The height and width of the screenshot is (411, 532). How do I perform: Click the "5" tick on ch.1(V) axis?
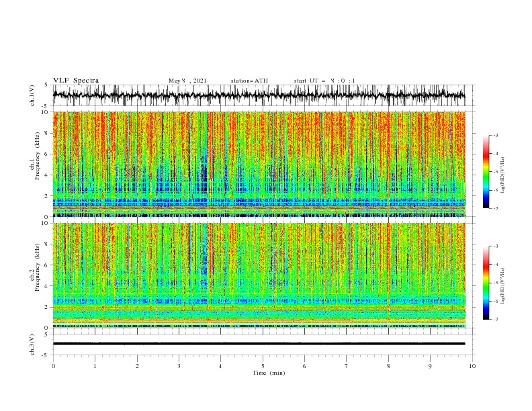tap(46, 85)
